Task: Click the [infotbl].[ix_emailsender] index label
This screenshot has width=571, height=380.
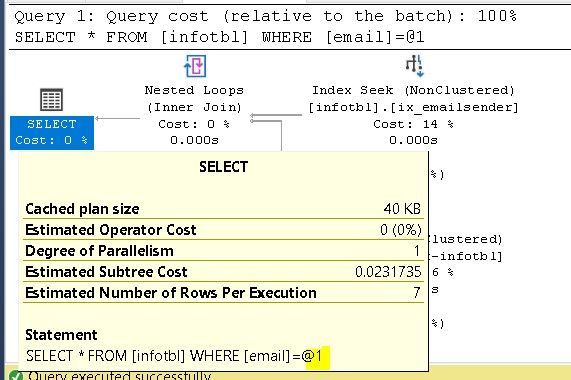Action: pos(413,107)
